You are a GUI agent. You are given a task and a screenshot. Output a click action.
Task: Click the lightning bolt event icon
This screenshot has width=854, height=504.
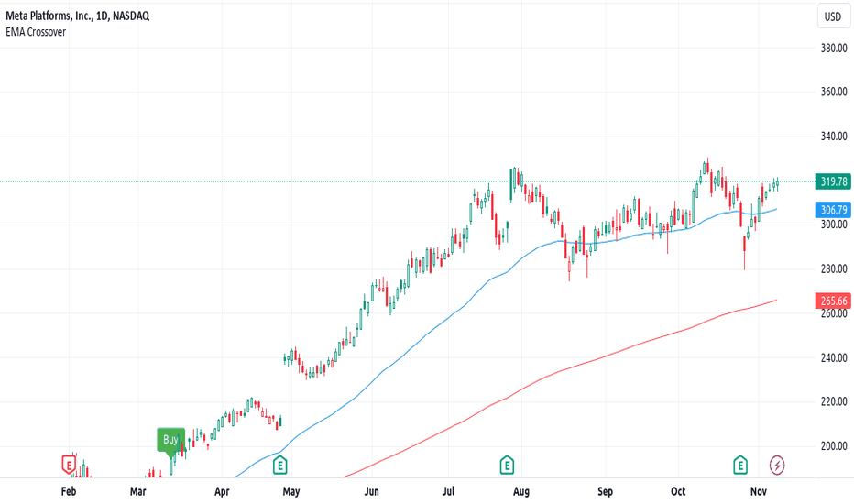(777, 466)
